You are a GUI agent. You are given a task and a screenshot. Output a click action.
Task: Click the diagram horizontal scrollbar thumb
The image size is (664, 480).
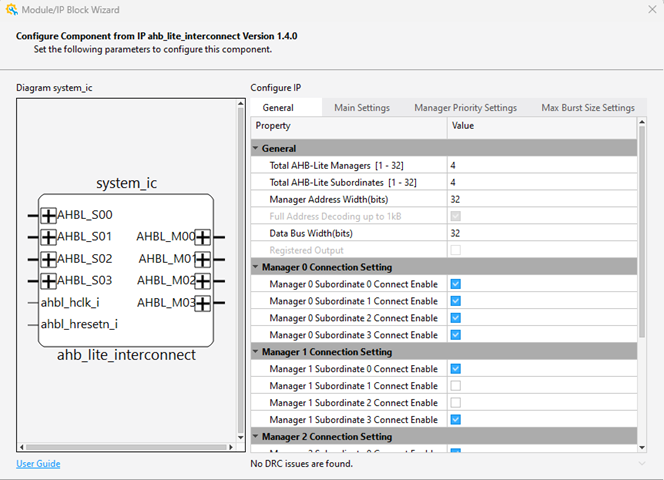click(x=126, y=447)
